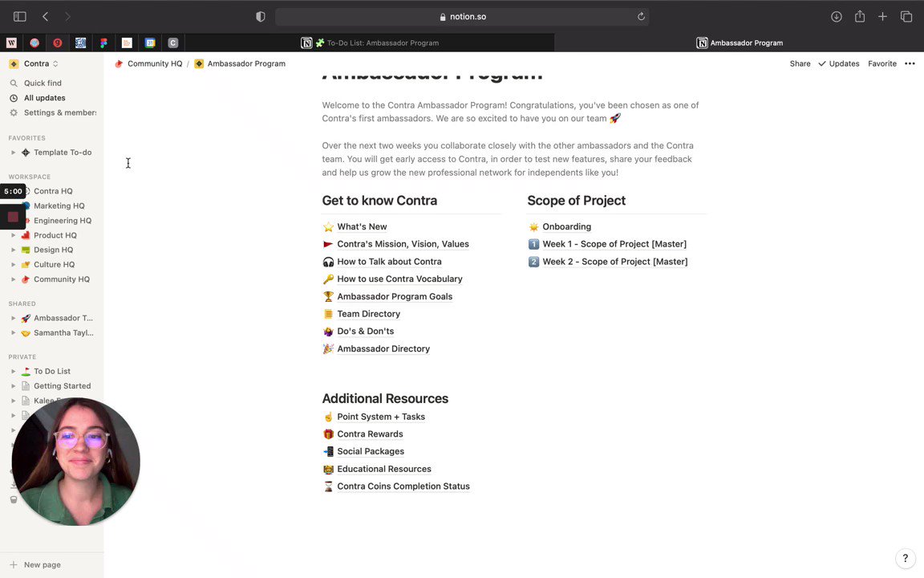This screenshot has height=578, width=924.
Task: Open the Ambassador Directory link
Action: coord(383,348)
